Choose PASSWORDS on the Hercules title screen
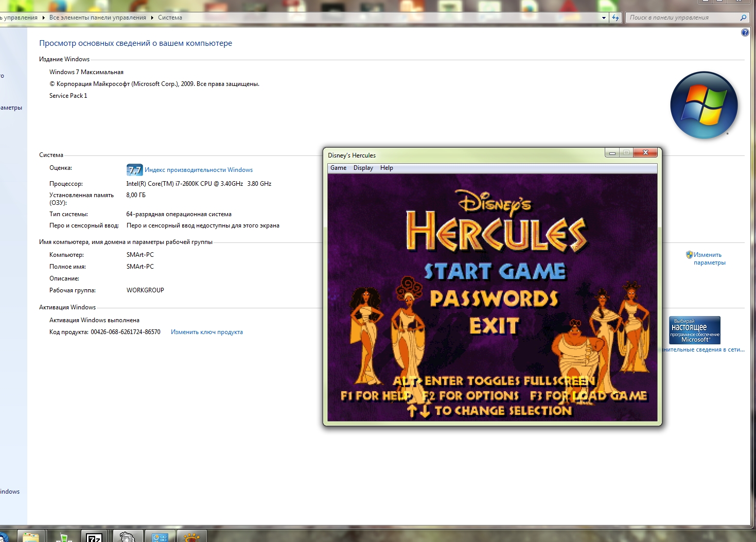This screenshot has width=756, height=542. (494, 299)
